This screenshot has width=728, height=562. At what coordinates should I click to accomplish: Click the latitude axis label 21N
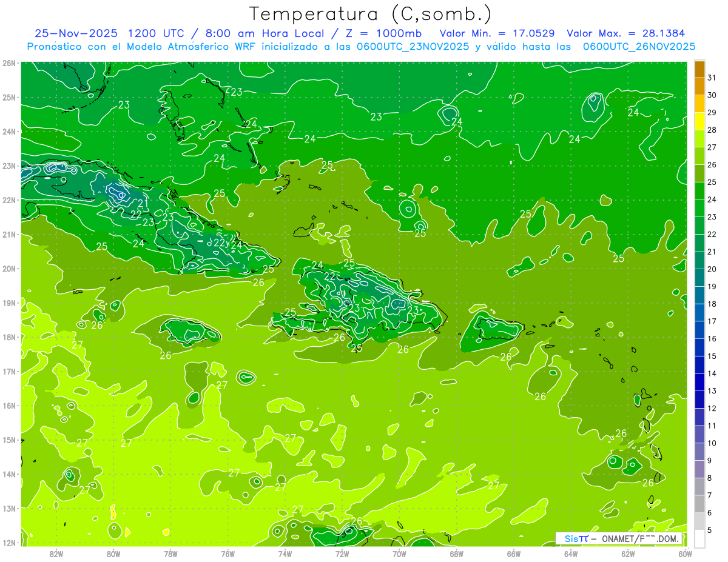coord(9,234)
